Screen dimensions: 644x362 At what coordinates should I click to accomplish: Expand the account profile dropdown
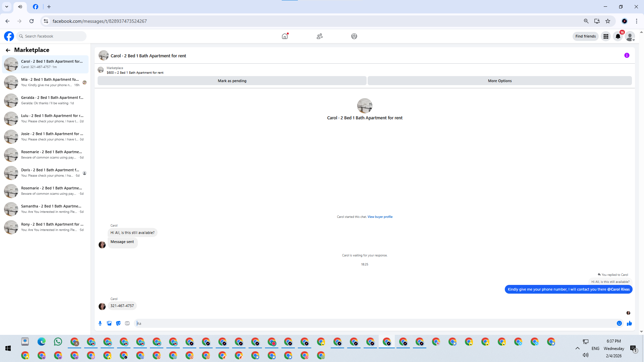click(630, 36)
